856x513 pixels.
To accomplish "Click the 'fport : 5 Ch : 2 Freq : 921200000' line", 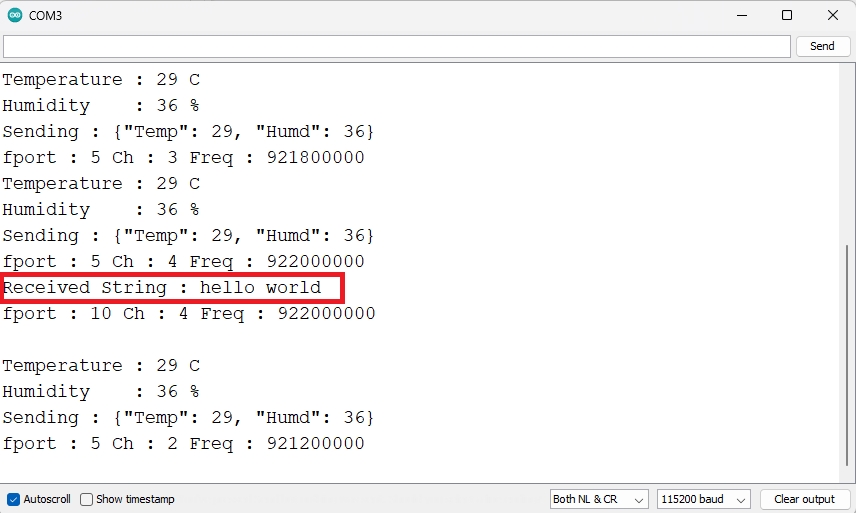I will (x=183, y=444).
